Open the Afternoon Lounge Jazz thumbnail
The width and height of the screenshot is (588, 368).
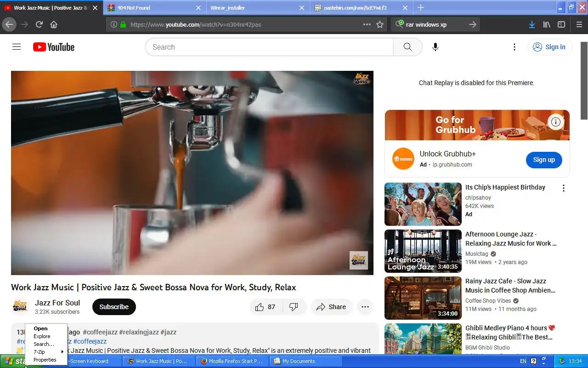coord(423,251)
